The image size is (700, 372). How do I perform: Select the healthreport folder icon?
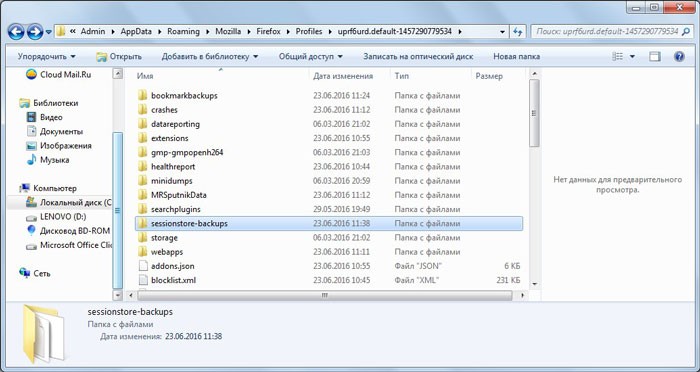(x=143, y=167)
